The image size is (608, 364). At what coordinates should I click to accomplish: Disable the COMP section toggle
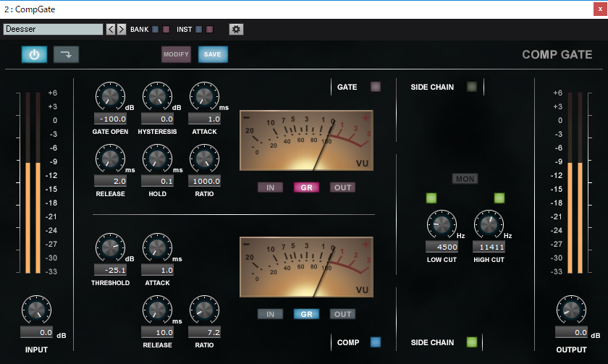click(x=376, y=342)
